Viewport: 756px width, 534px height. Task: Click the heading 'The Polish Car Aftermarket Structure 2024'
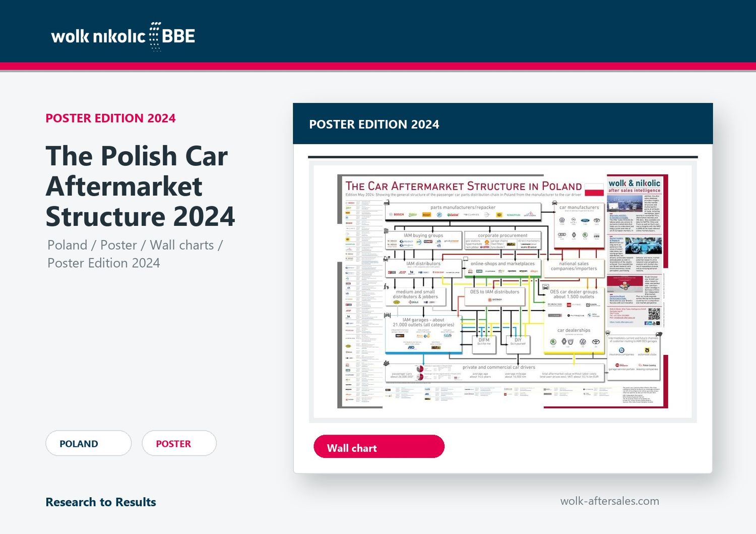tap(140, 186)
